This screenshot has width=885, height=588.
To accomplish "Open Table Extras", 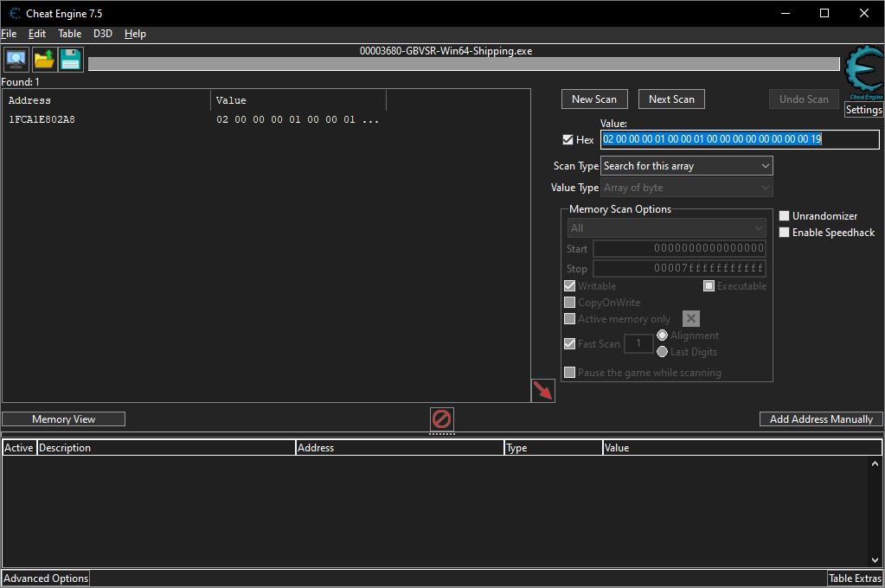I will point(855,578).
